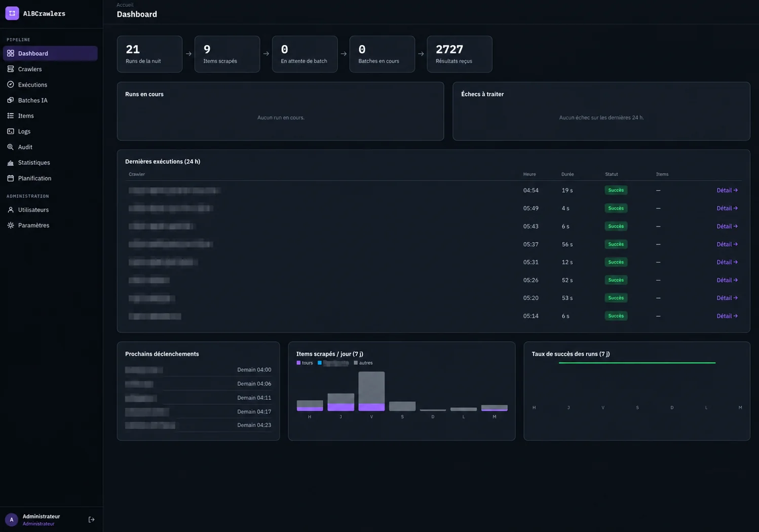Image resolution: width=759 pixels, height=532 pixels.
Task: Select the 'Batches en cours' card
Action: pyautogui.click(x=382, y=54)
